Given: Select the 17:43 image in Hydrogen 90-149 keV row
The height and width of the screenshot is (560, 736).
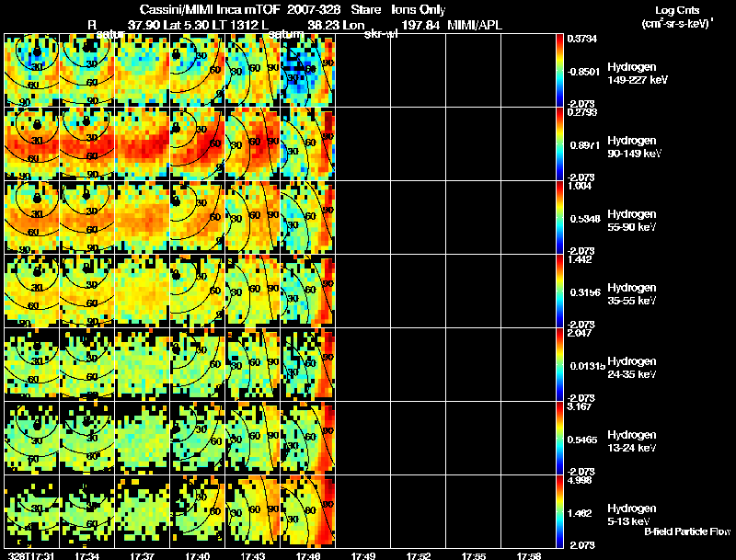Looking at the screenshot, I should point(252,144).
